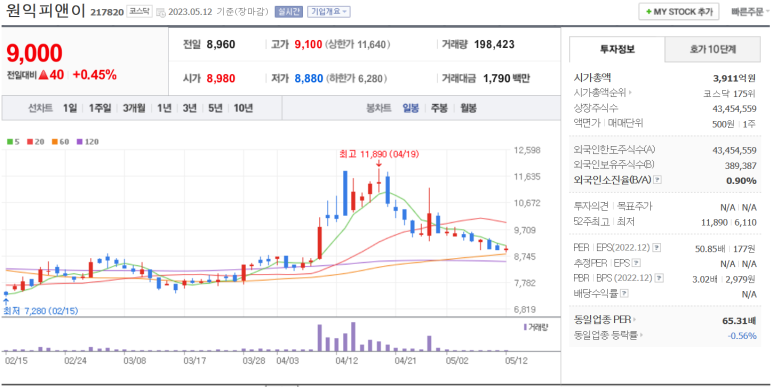Image resolution: width=773 pixels, height=387 pixels.
Task: Select the 3개월 line chart period
Action: [134, 108]
